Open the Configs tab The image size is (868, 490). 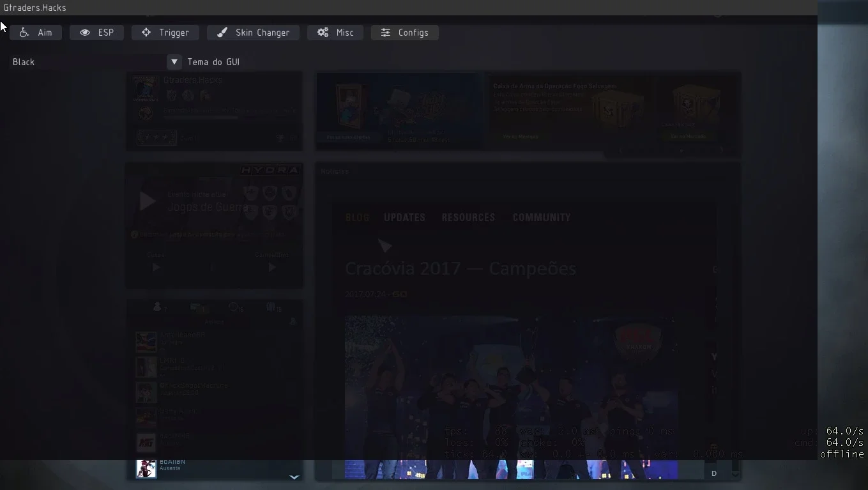404,33
